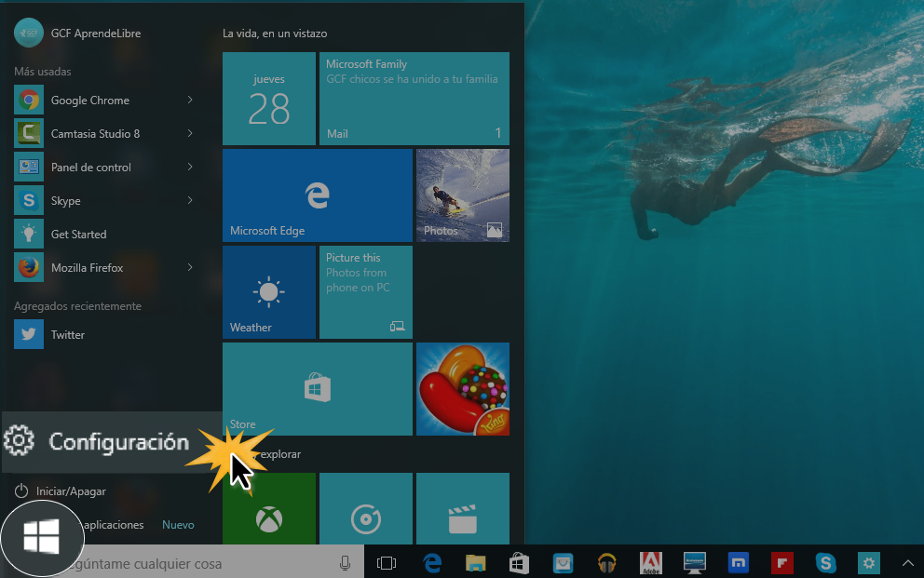Screen dimensions: 924x578
Task: Open Configuración in the Start menu
Action: point(112,441)
